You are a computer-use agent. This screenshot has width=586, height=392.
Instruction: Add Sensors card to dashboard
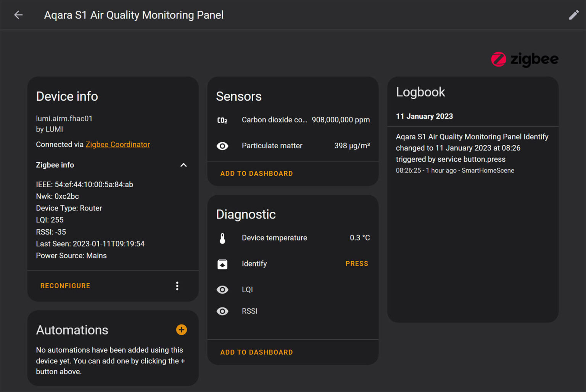(256, 174)
